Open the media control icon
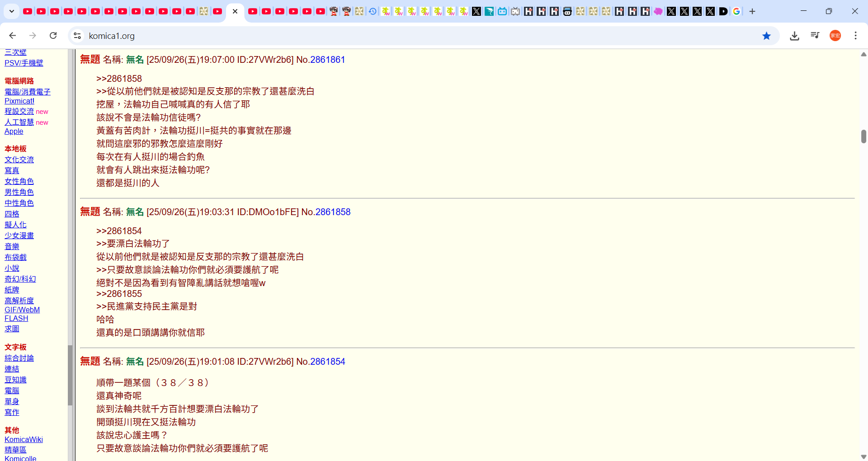 [x=815, y=36]
